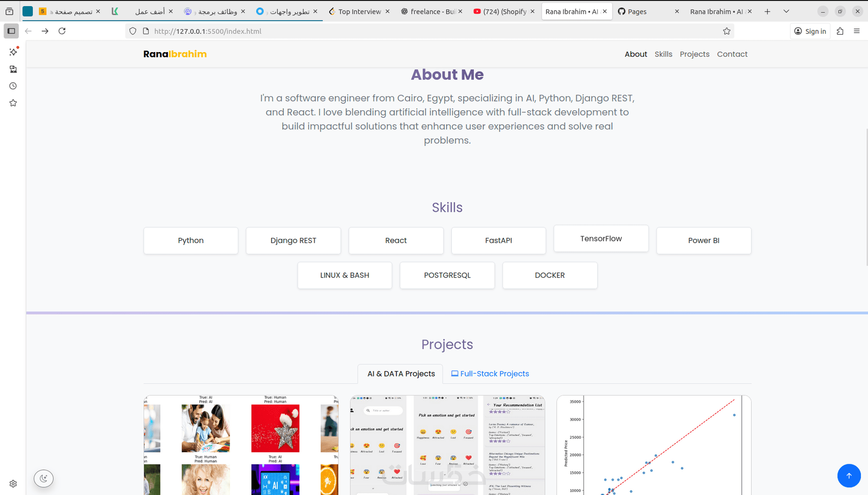Click the Python skill card
This screenshot has width=868, height=495.
pos(191,240)
